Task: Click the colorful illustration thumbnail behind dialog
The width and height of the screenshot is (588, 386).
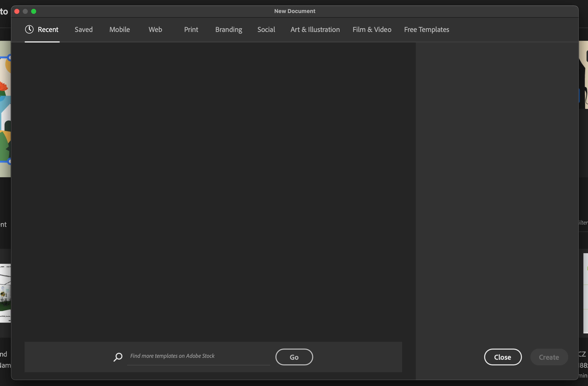Action: (5, 109)
